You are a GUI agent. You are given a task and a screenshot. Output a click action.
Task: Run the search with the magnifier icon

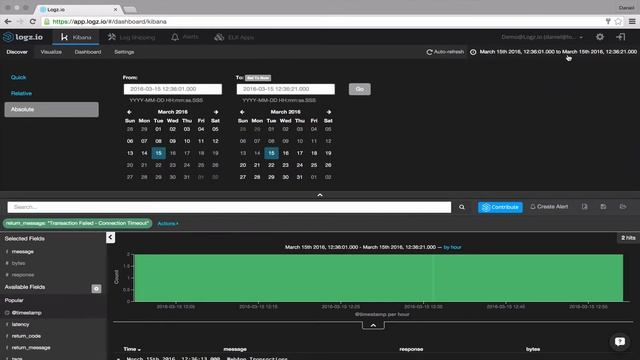462,207
